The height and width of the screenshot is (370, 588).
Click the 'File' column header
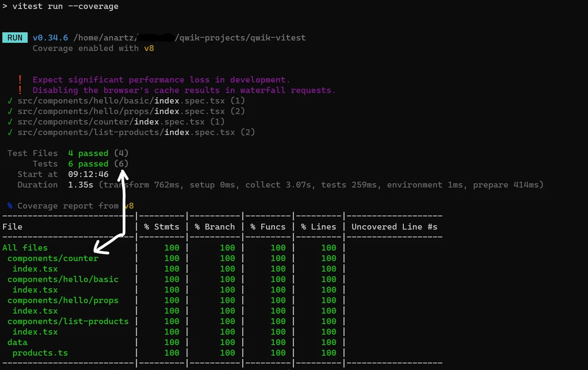click(12, 227)
